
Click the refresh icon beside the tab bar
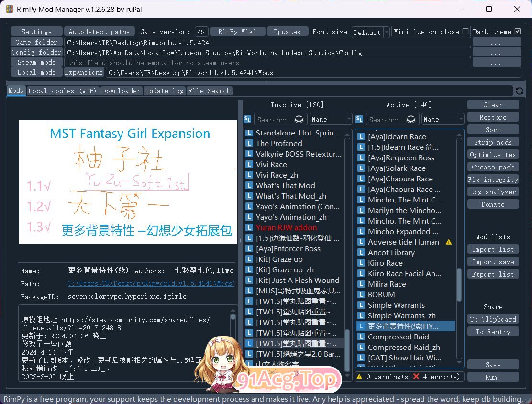(519, 91)
